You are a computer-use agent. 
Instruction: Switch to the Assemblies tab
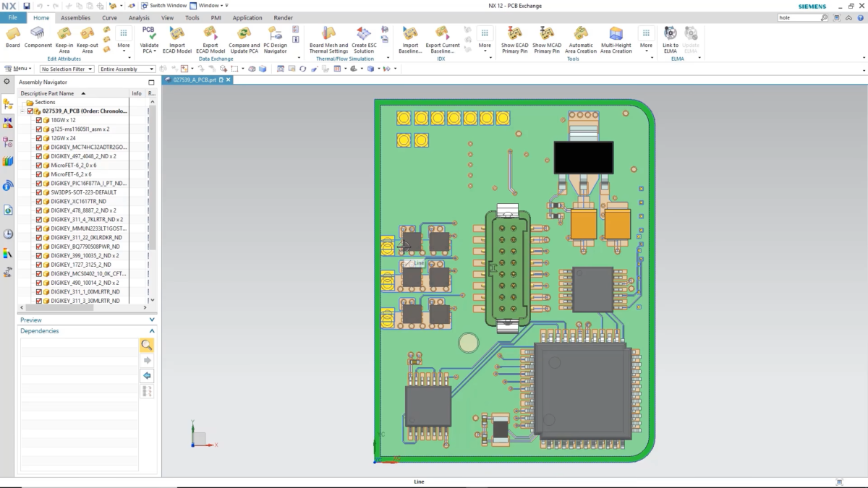[76, 17]
